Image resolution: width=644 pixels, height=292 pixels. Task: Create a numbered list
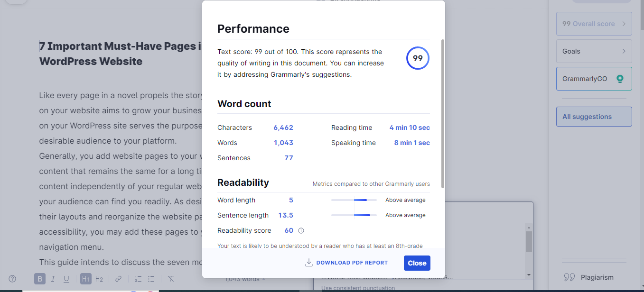(138, 279)
